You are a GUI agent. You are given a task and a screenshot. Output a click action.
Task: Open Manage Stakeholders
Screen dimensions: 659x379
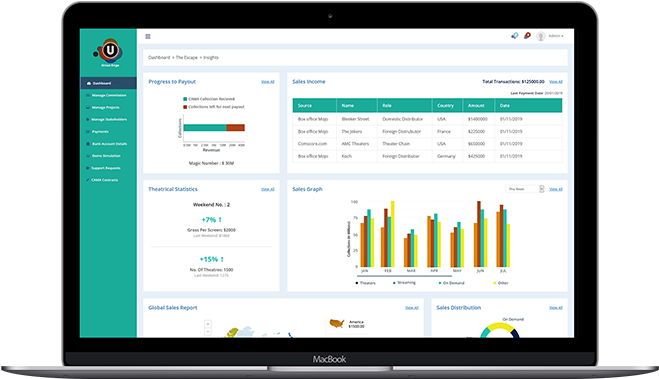click(108, 119)
